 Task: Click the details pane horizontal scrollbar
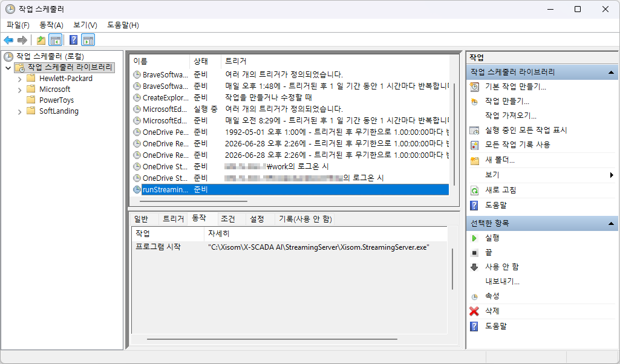coord(272,339)
